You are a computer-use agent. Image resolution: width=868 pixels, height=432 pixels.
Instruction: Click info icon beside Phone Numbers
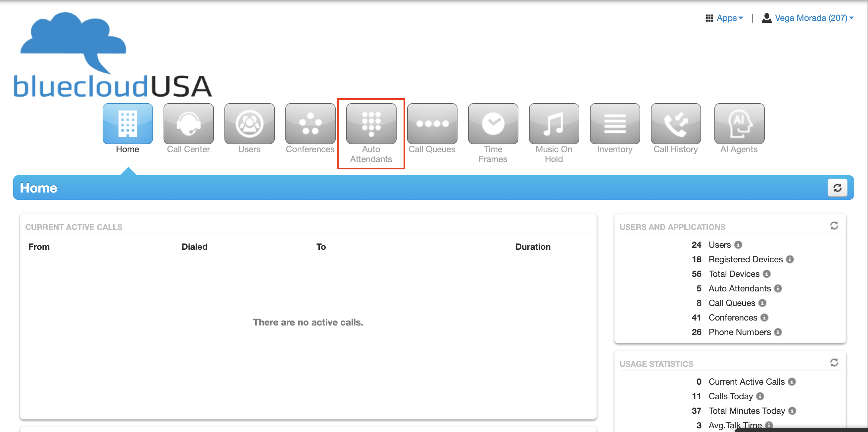[778, 332]
